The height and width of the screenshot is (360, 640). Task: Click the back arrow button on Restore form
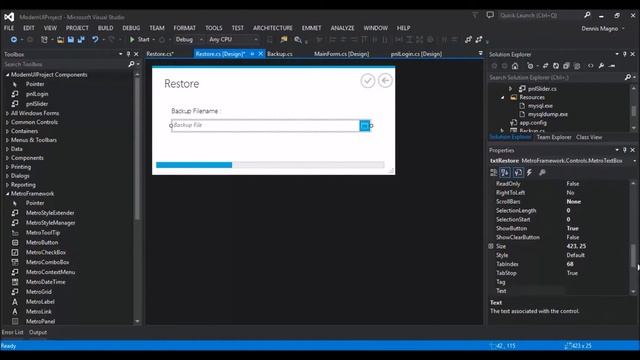pyautogui.click(x=385, y=81)
